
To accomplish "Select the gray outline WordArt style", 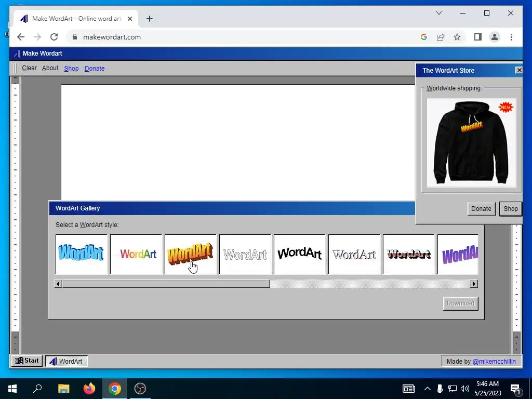I will click(245, 254).
